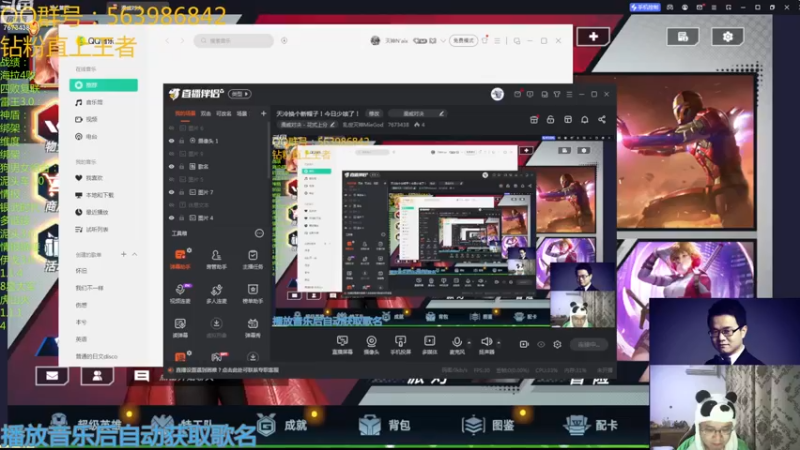The width and height of the screenshot is (800, 450).
Task: Open mode pill beside broadcast window logo
Action: (x=240, y=94)
